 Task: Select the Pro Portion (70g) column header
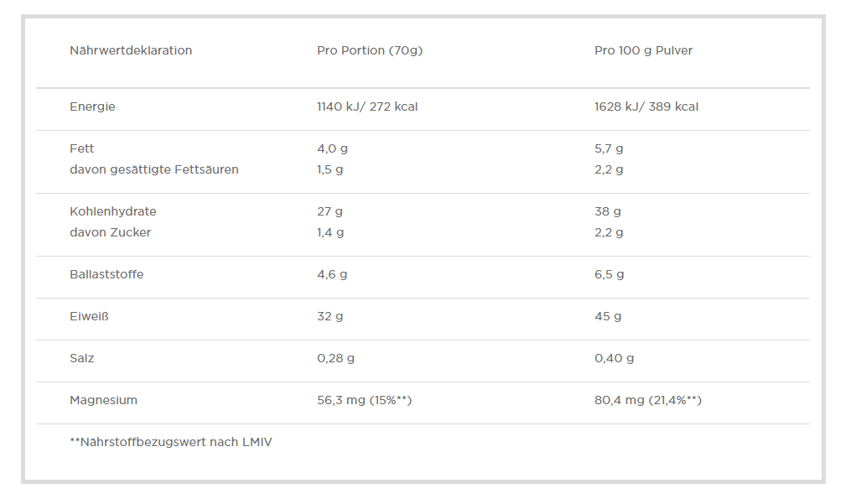(370, 50)
